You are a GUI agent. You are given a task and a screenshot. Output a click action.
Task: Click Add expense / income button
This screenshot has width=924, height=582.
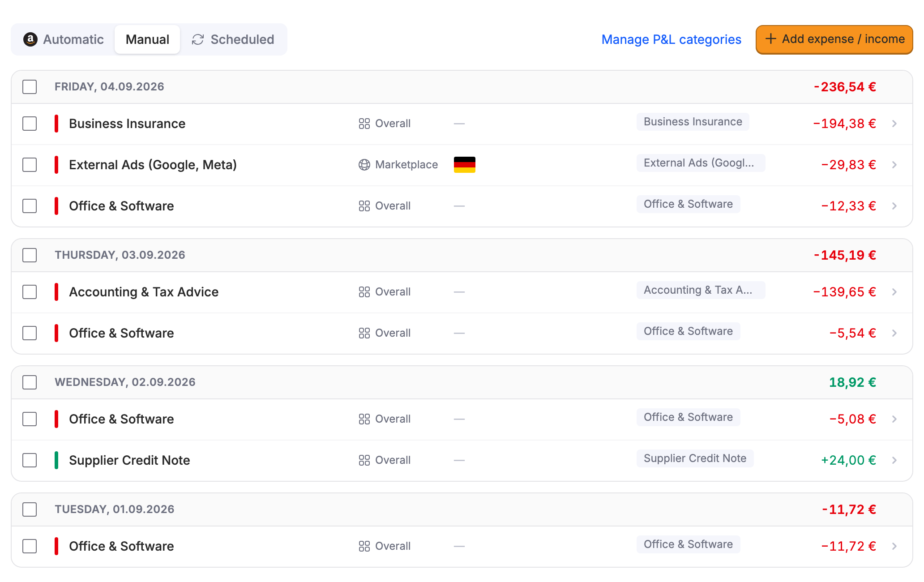pos(834,39)
